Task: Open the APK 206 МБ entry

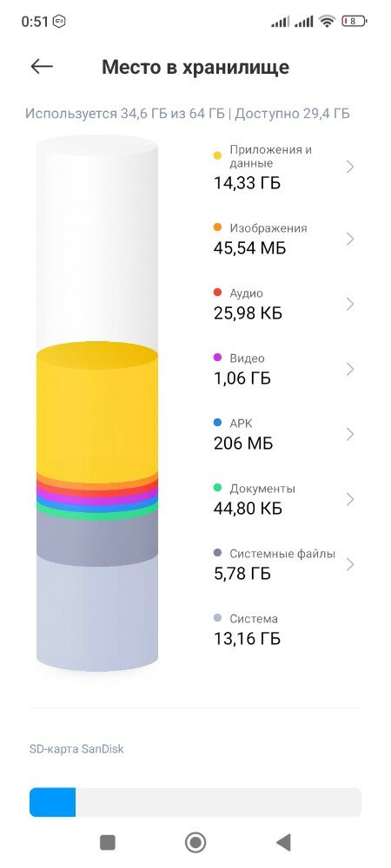Action: [x=283, y=435]
